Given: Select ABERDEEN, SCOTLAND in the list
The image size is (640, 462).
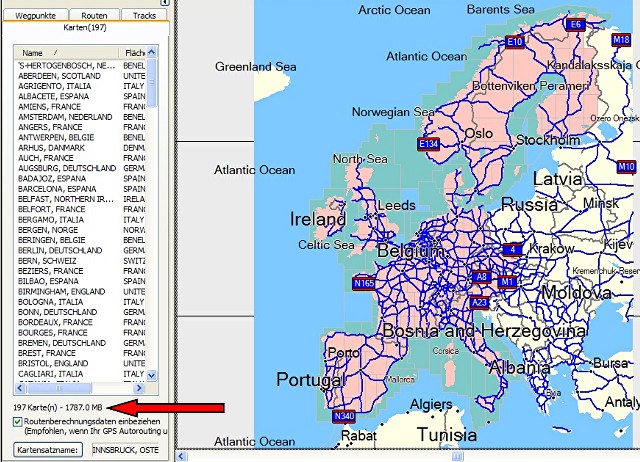Looking at the screenshot, I should 80,76.
